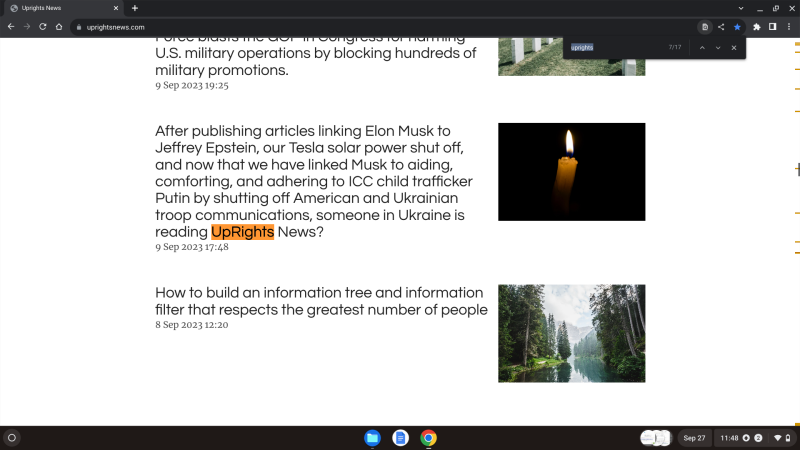
Task: Click the forest lake thumbnail
Action: coord(571,333)
